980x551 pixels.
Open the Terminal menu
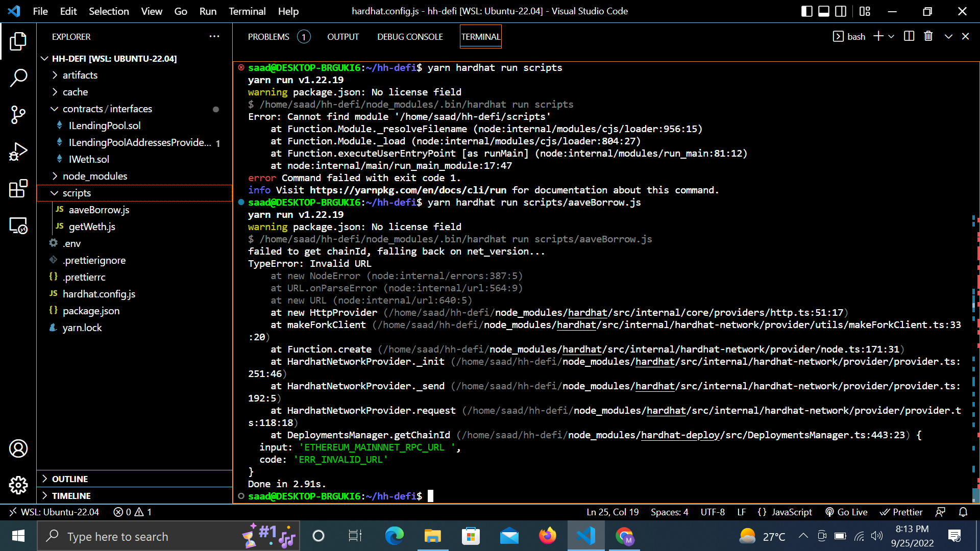(247, 11)
